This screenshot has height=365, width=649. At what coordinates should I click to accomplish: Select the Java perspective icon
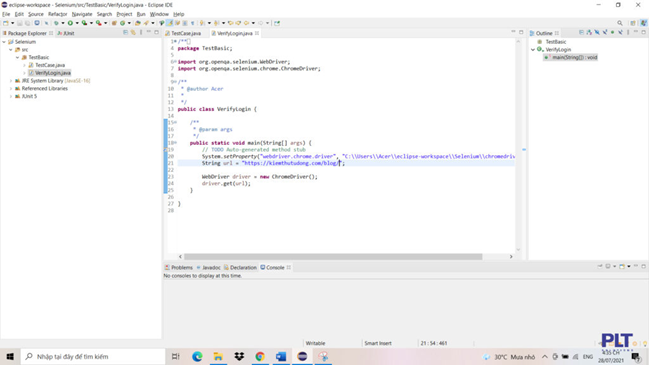pyautogui.click(x=644, y=23)
